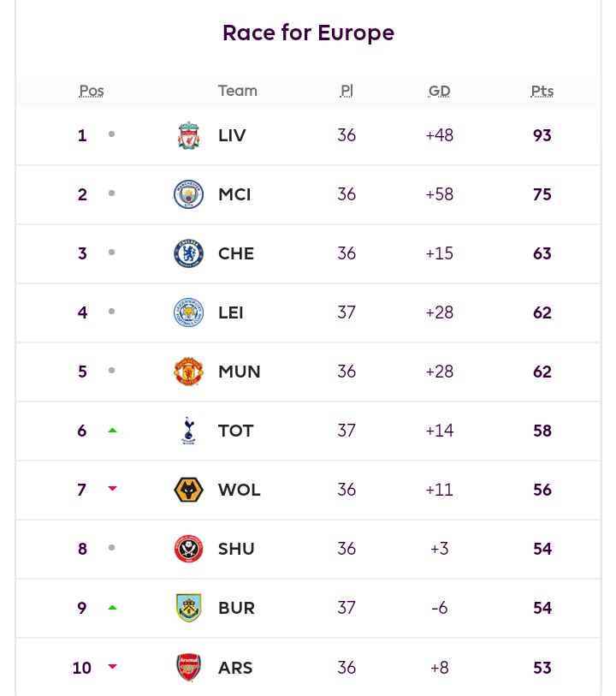The width and height of the screenshot is (616, 696).
Task: Click the red down arrow beside Wolves
Action: pyautogui.click(x=113, y=488)
